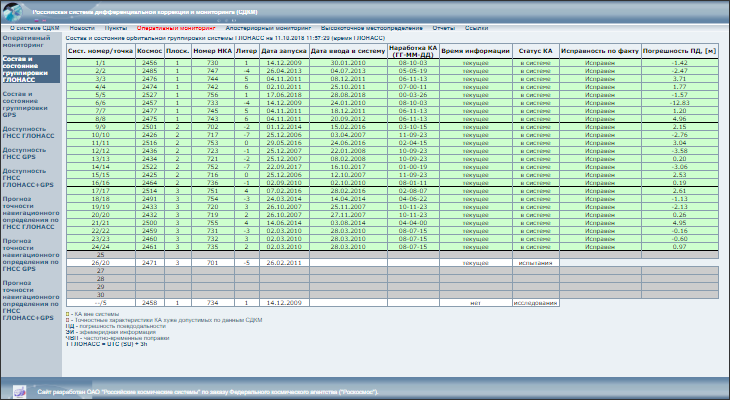Click system entry date '15.02.2016' cell

click(x=348, y=127)
